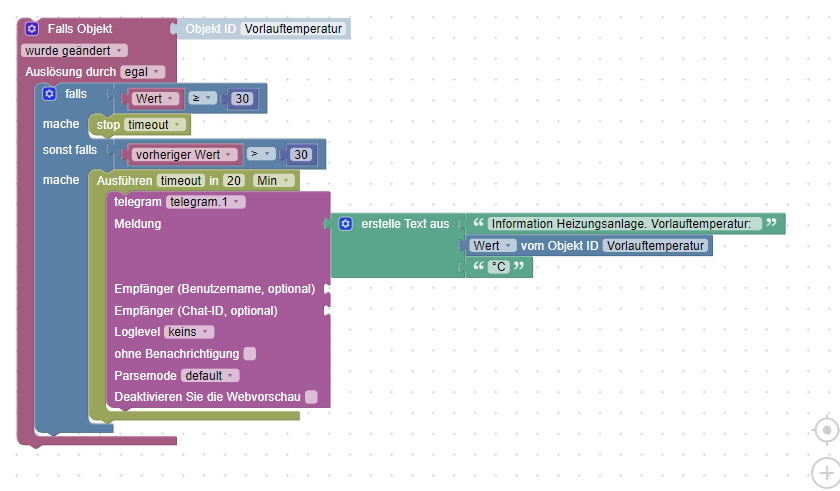The image size is (840, 491).
Task: Select the Meldung label in telegram block
Action: (x=138, y=224)
